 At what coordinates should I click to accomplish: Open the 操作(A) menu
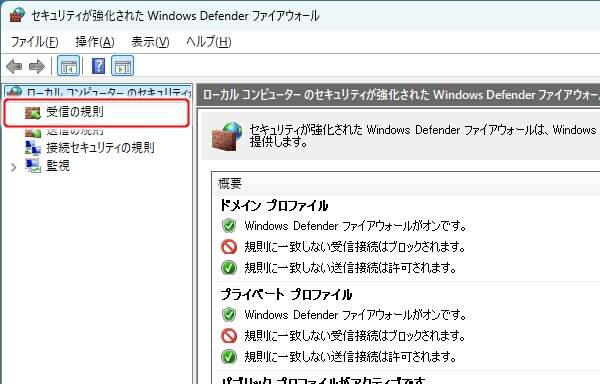click(x=95, y=41)
